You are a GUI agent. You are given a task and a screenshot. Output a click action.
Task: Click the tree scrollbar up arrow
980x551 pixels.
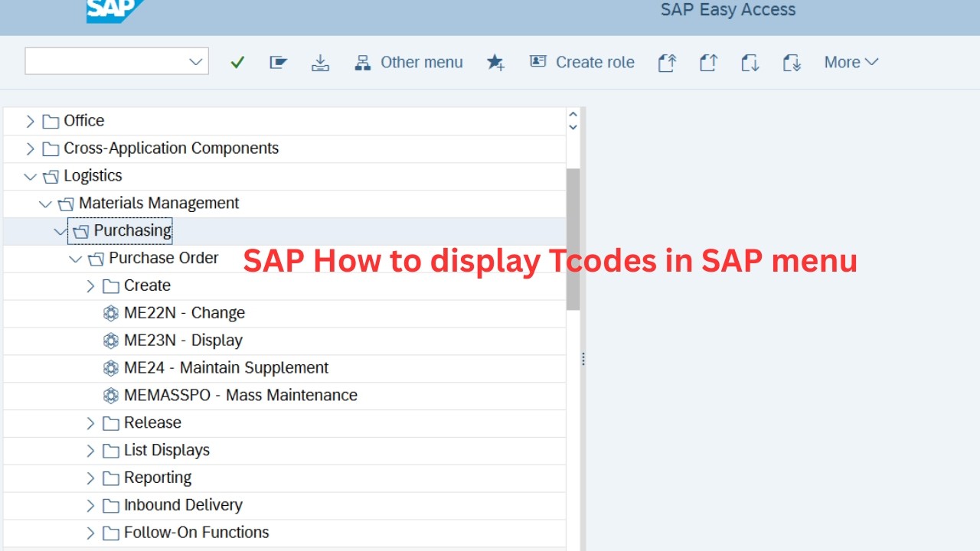tap(573, 115)
